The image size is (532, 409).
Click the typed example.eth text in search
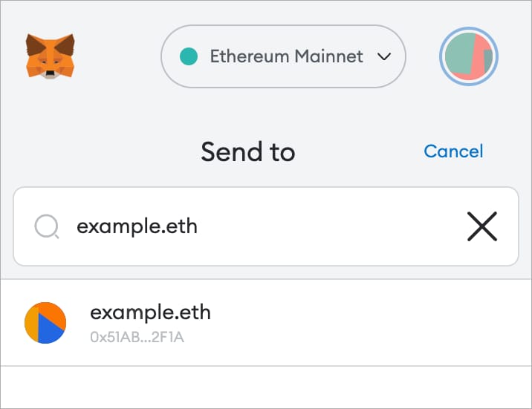137,226
